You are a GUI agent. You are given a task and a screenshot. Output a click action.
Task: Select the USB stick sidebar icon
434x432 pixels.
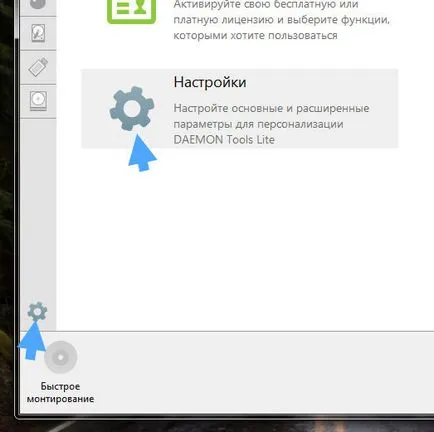pos(38,67)
